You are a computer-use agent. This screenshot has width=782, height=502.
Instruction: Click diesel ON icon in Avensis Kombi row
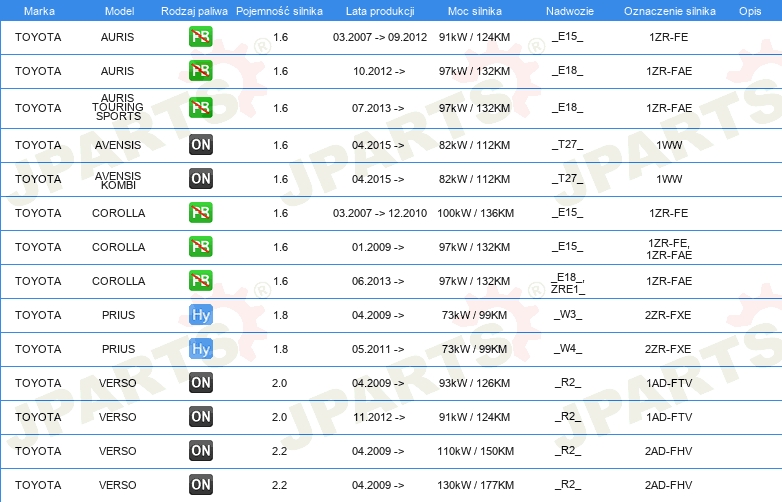[x=200, y=178]
